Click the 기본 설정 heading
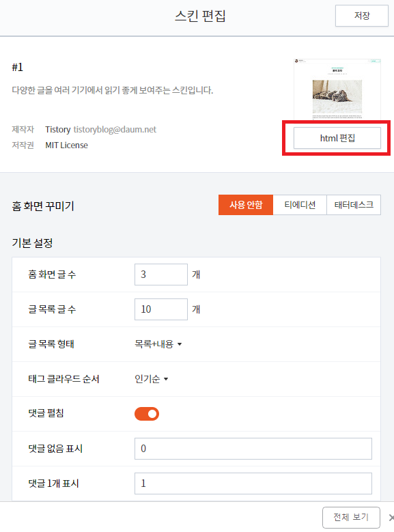Image resolution: width=394 pixels, height=532 pixels. coord(32,243)
